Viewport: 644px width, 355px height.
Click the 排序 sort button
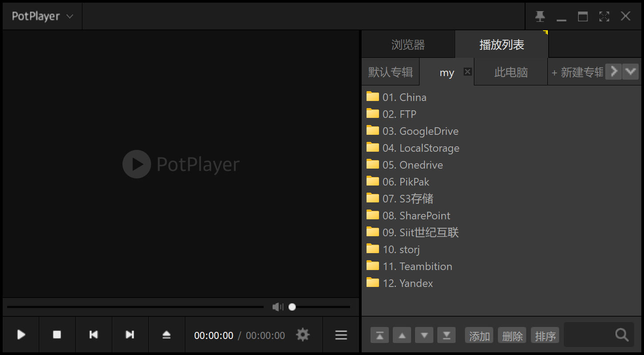point(545,335)
